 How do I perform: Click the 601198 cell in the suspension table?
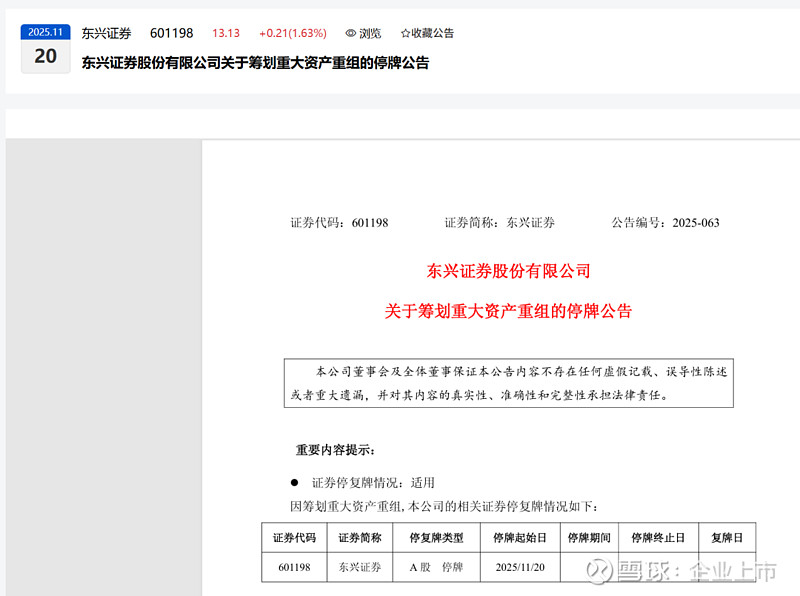point(291,566)
